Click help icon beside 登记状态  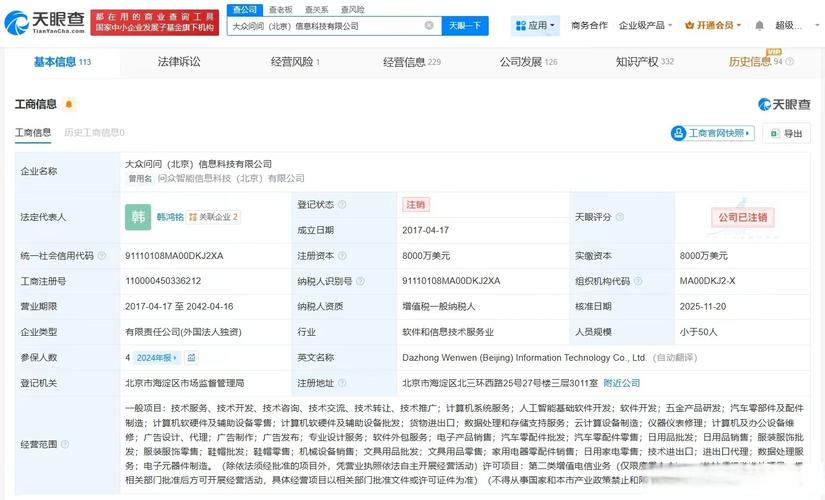342,204
